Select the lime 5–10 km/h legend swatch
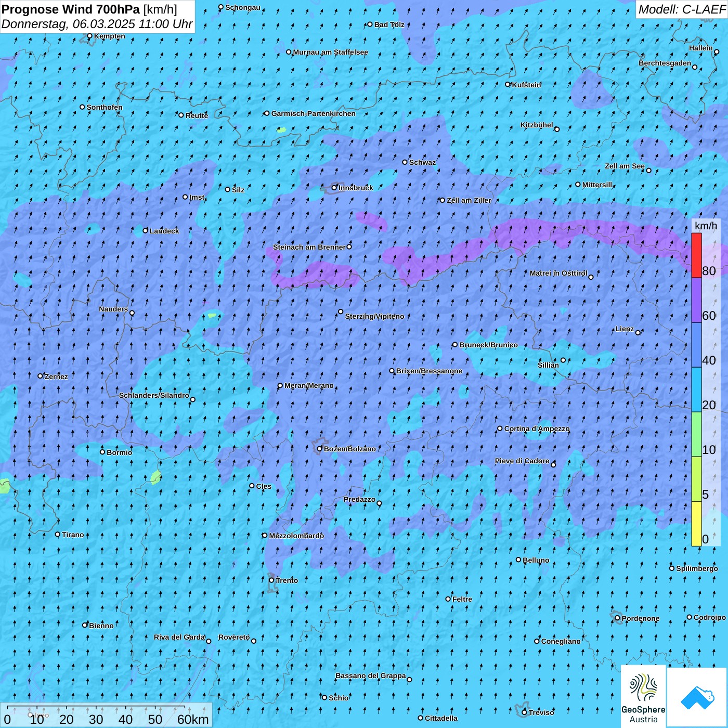 (x=696, y=479)
